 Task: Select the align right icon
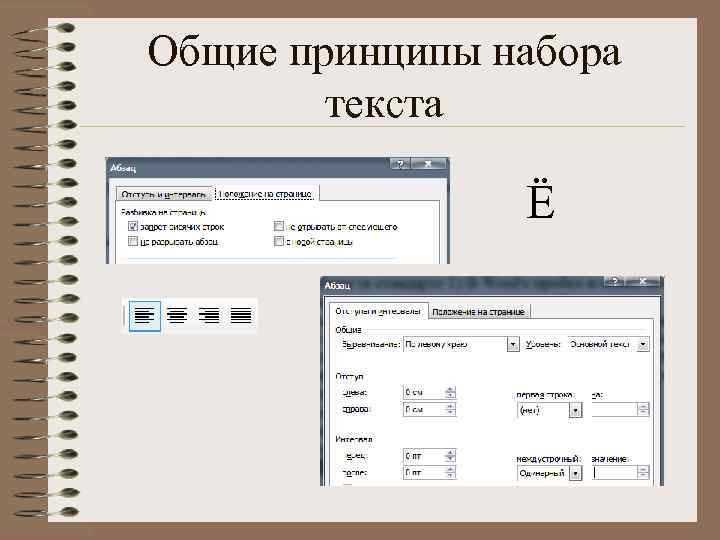(x=209, y=316)
